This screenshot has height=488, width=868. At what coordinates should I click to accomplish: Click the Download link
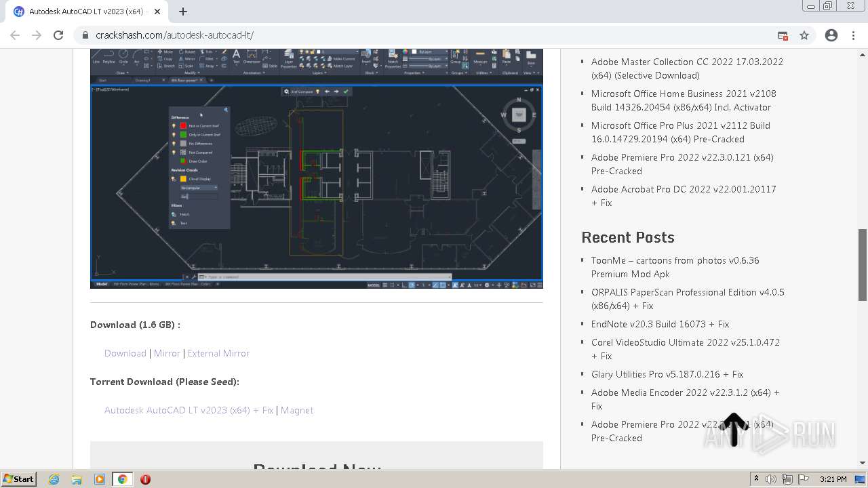[125, 353]
